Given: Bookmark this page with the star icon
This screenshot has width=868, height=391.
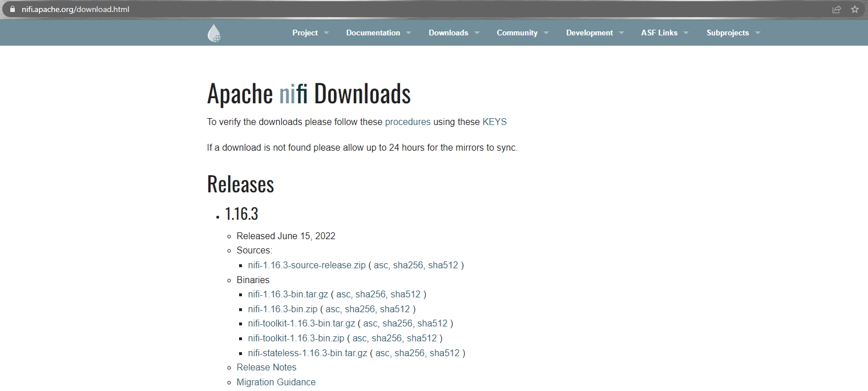Looking at the screenshot, I should pyautogui.click(x=855, y=9).
